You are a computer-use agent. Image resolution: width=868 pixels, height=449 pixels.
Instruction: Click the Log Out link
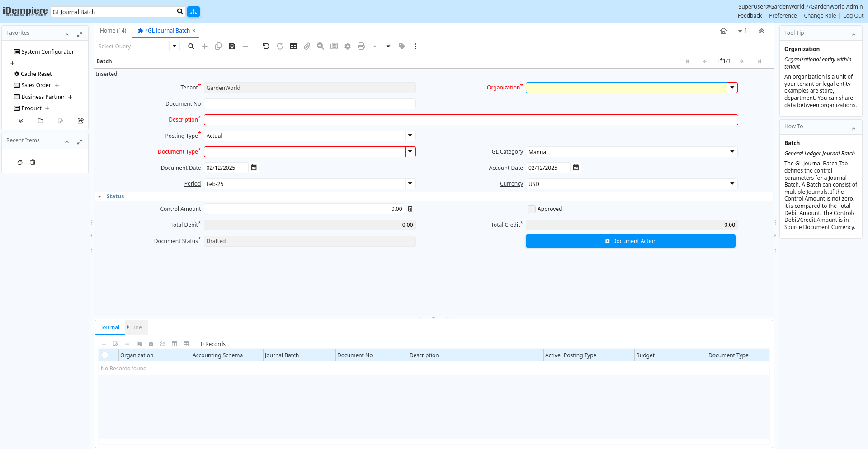pos(853,16)
